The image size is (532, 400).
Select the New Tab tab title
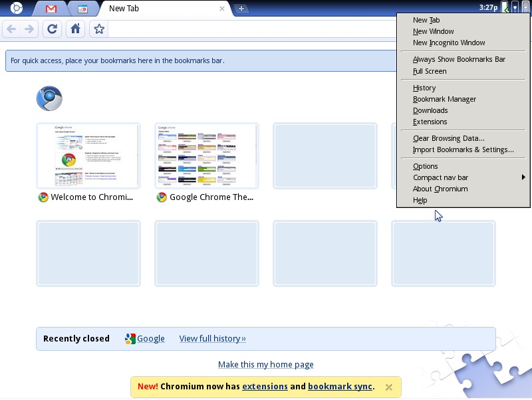124,9
